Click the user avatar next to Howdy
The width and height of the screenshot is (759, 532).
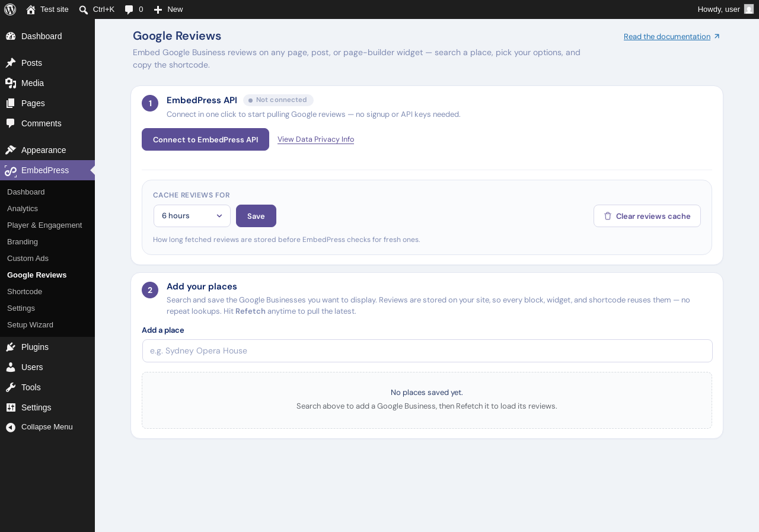point(749,9)
